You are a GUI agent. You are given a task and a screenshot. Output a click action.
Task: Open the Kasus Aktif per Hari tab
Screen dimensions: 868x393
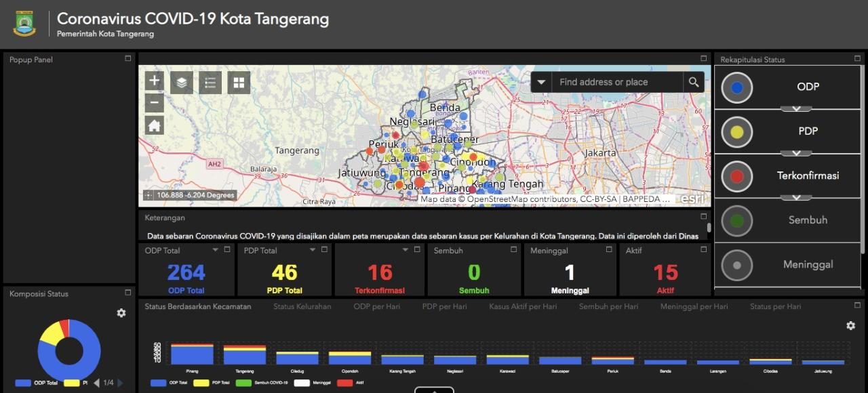[523, 306]
